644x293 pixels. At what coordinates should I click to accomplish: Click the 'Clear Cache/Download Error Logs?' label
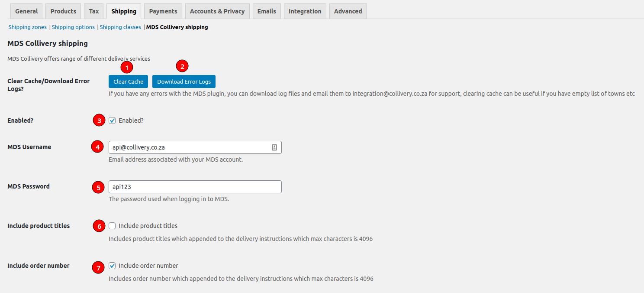(x=48, y=85)
